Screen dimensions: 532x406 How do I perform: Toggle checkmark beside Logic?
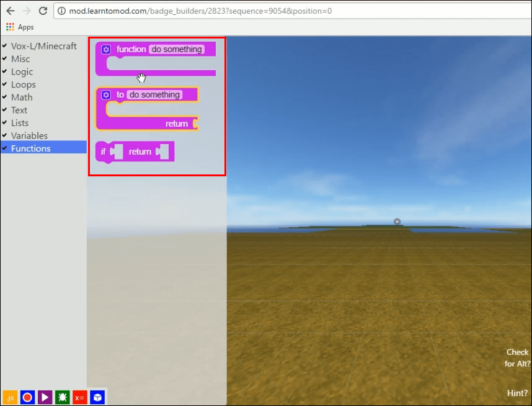click(4, 71)
